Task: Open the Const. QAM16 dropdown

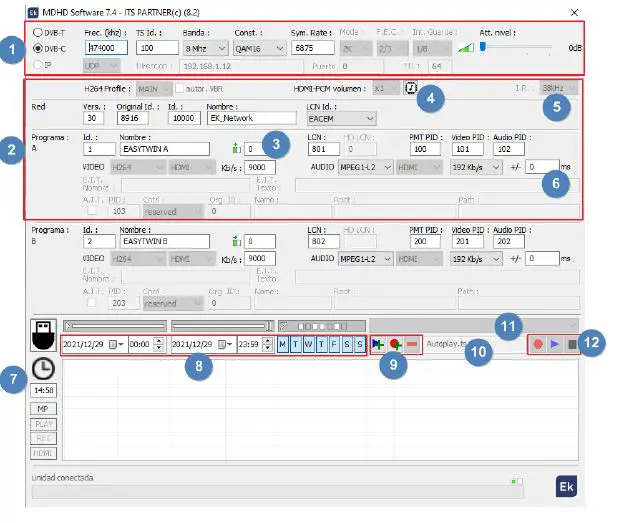Action: tap(259, 48)
